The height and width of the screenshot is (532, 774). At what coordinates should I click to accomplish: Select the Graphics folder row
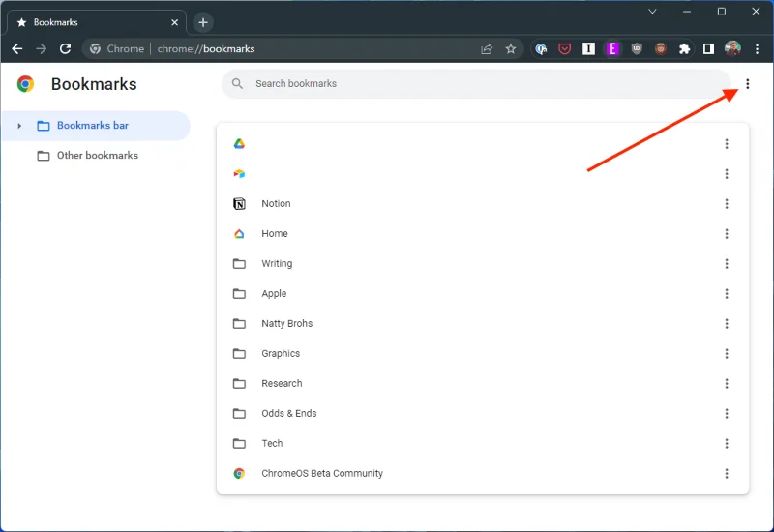(281, 354)
